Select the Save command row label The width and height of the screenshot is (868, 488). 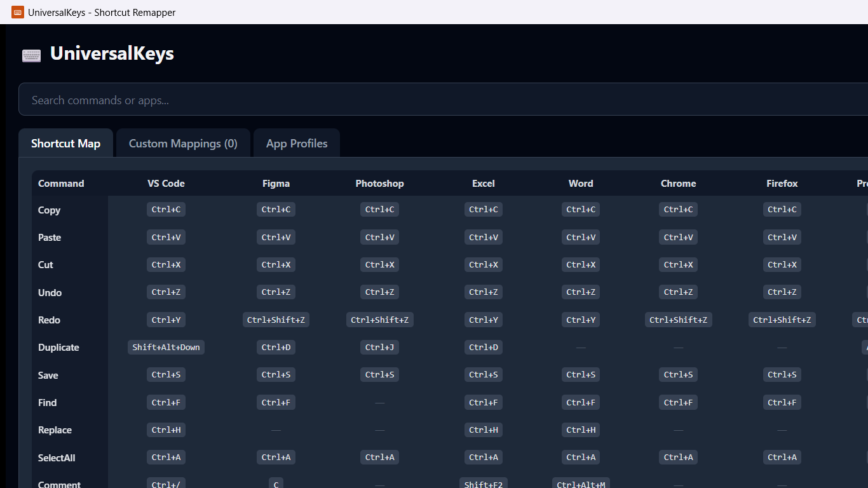(48, 376)
